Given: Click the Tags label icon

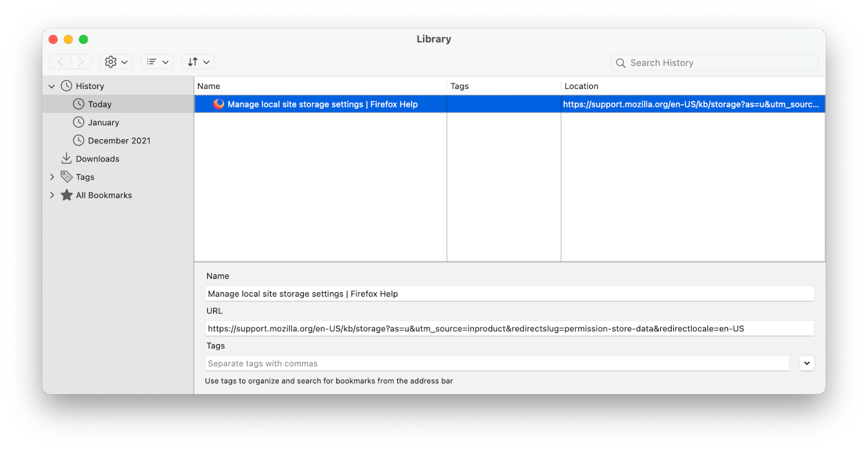Looking at the screenshot, I should coord(67,176).
